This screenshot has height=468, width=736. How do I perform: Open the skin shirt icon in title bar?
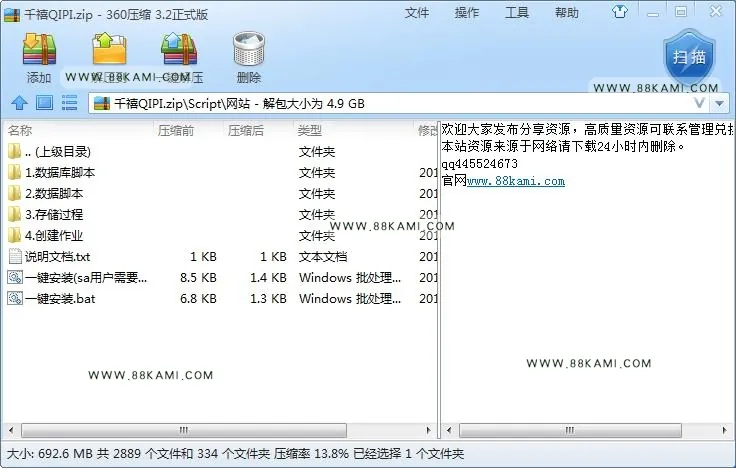[620, 12]
